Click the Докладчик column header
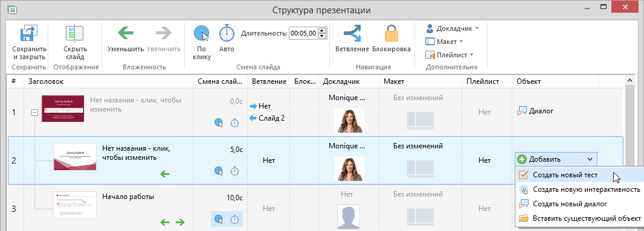 349,81
